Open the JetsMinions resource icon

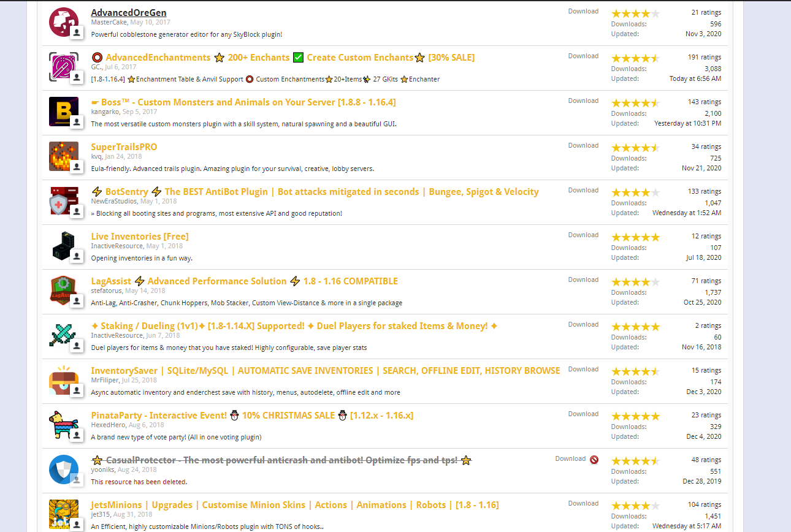click(64, 514)
